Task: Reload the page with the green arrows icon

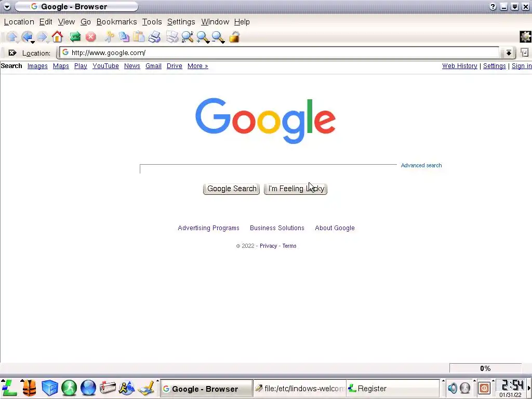Action: coord(75,37)
